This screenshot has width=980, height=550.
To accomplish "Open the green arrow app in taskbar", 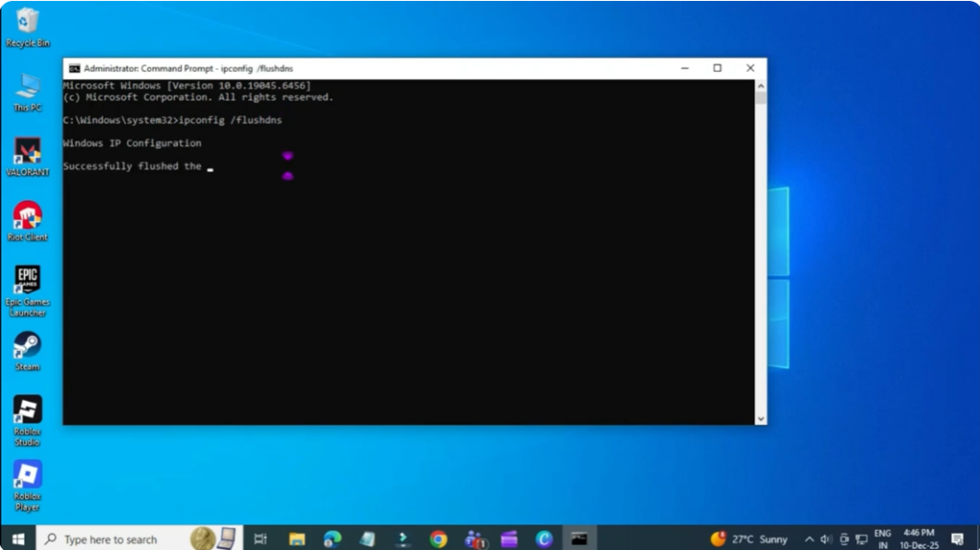I will [403, 539].
